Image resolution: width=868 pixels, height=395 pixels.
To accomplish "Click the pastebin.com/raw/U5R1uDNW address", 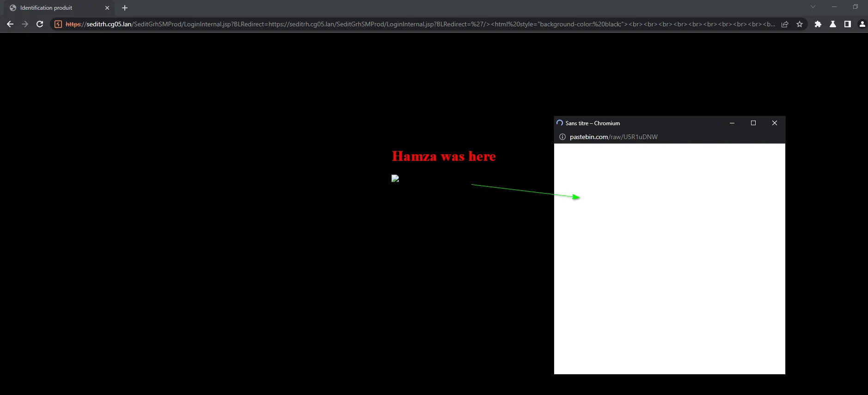I will pyautogui.click(x=614, y=137).
